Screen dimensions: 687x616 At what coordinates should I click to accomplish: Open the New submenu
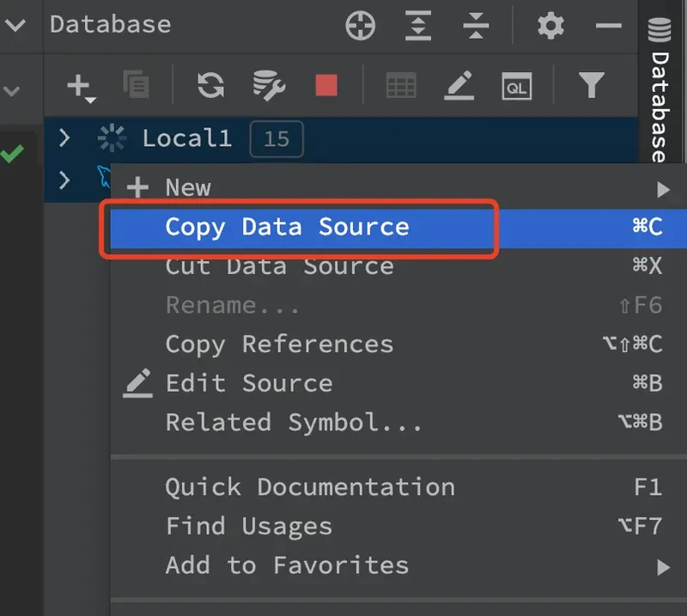click(187, 188)
